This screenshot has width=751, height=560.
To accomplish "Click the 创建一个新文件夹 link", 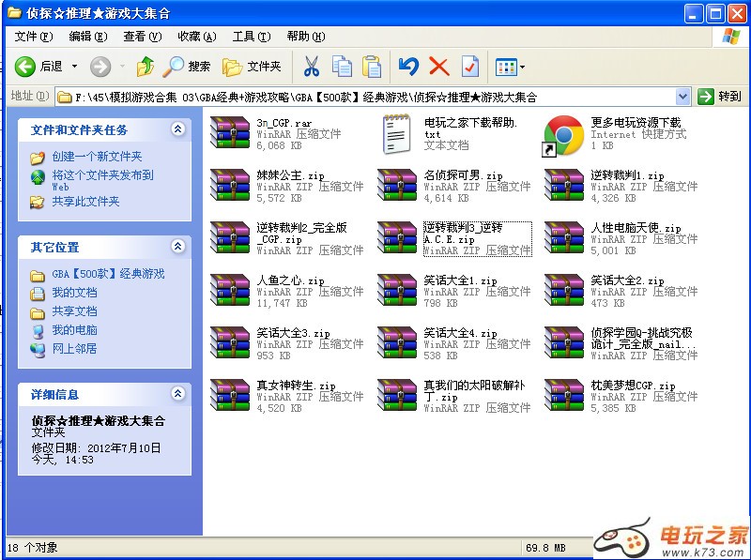I will [x=96, y=157].
